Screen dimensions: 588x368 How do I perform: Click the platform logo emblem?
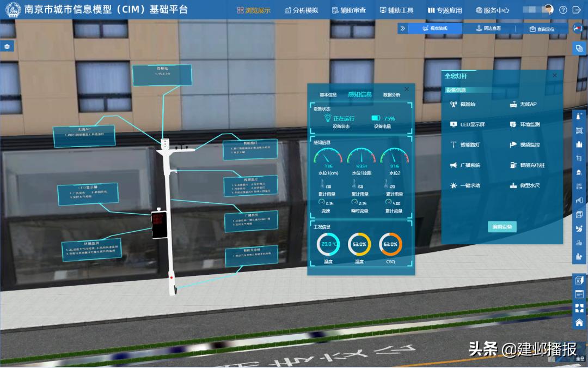[x=13, y=10]
